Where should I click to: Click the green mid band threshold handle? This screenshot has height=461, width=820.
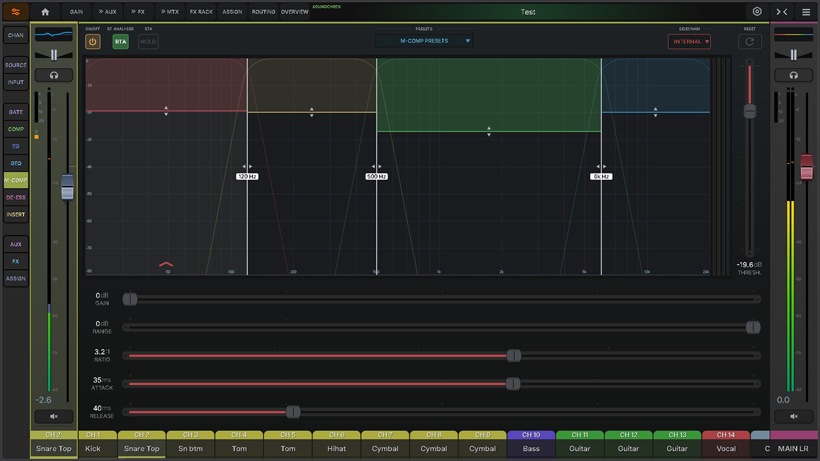[x=489, y=131]
